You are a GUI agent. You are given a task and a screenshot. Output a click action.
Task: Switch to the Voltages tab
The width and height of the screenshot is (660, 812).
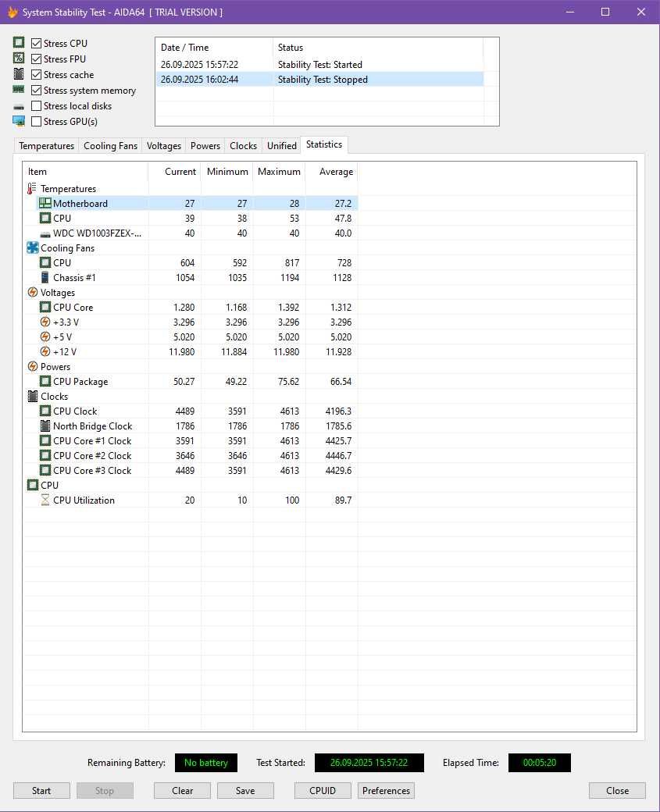tap(164, 145)
